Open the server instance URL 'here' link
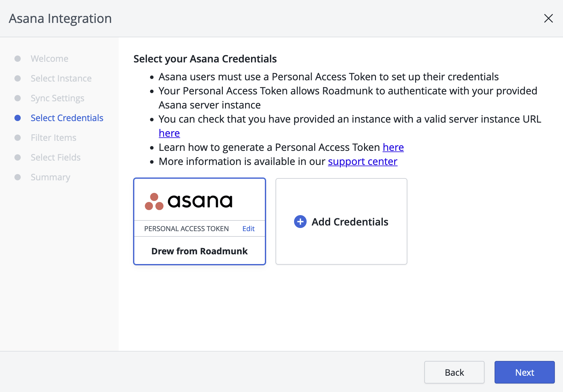 169,133
